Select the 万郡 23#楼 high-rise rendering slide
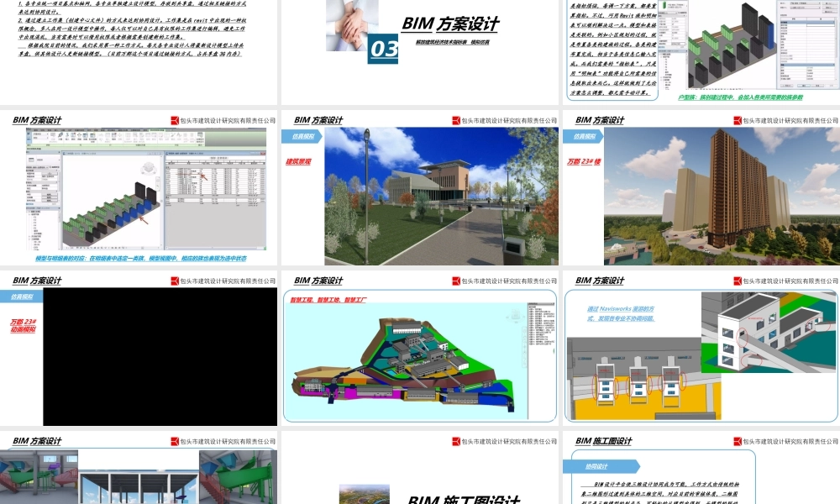This screenshot has height=504, width=840. (701, 188)
